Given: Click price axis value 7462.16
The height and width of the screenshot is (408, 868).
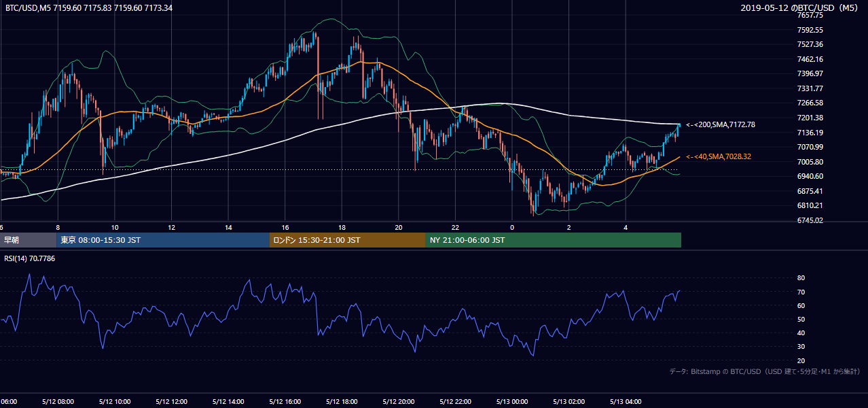Looking at the screenshot, I should point(810,59).
